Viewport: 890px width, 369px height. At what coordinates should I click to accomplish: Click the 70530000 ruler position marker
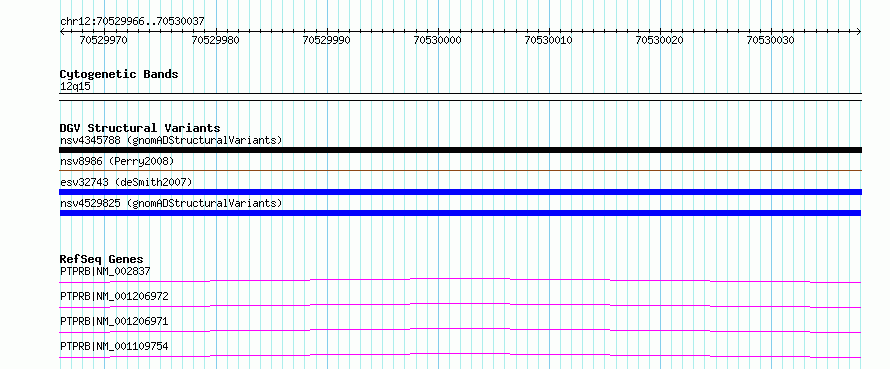tap(437, 40)
